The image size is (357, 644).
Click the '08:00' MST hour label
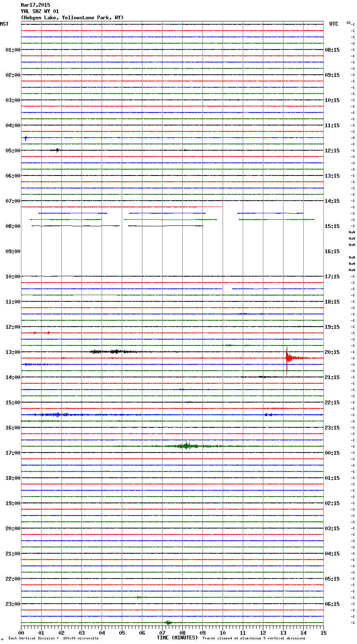point(13,226)
